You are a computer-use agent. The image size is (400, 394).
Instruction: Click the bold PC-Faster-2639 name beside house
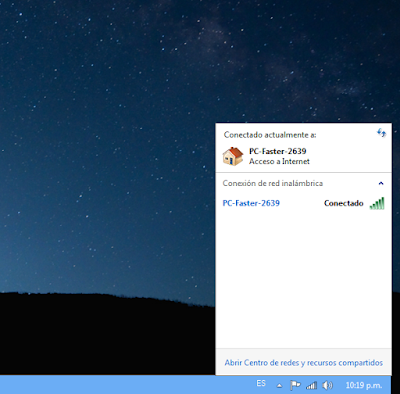pos(278,151)
